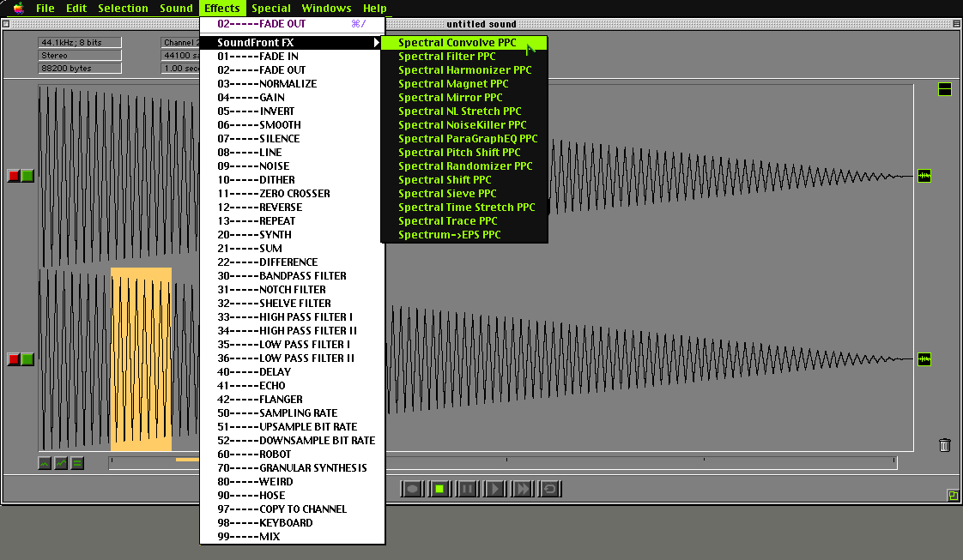Open the Edit menu
This screenshot has height=560, width=963.
76,8
